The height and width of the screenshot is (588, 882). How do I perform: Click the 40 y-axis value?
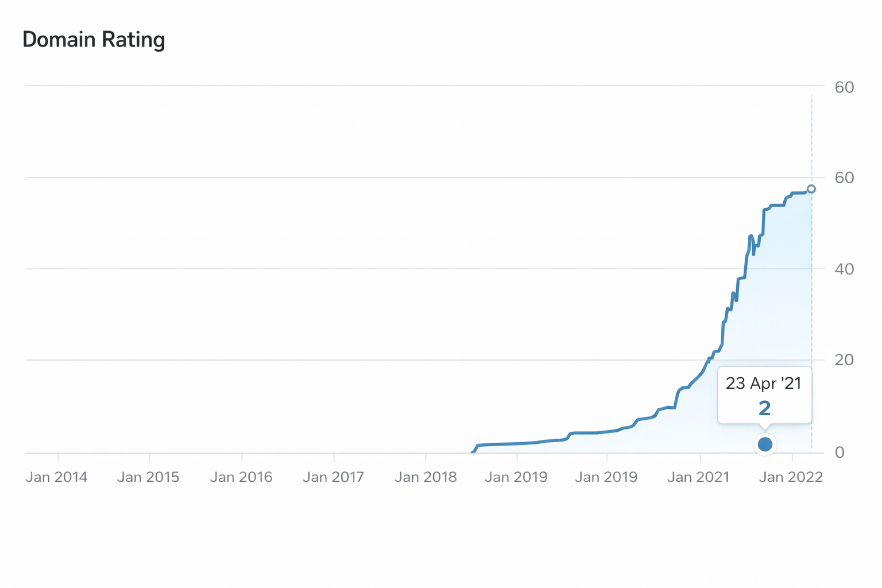coord(844,269)
